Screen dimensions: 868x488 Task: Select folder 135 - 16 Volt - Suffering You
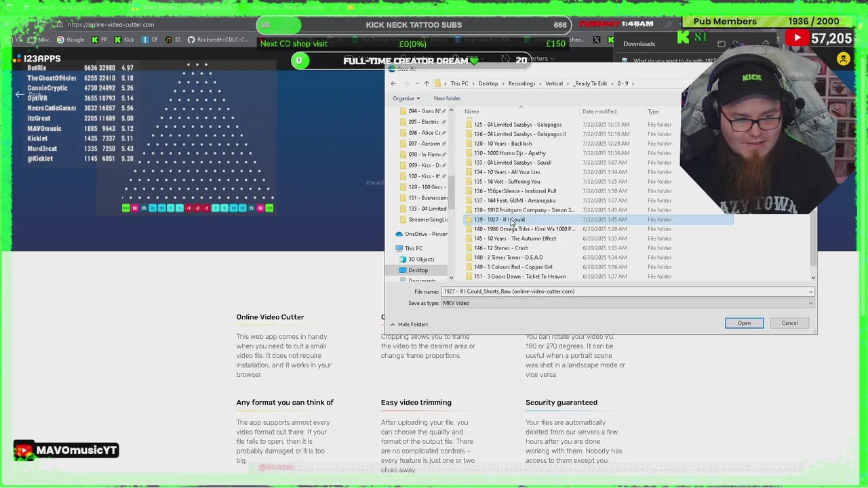[x=507, y=182]
